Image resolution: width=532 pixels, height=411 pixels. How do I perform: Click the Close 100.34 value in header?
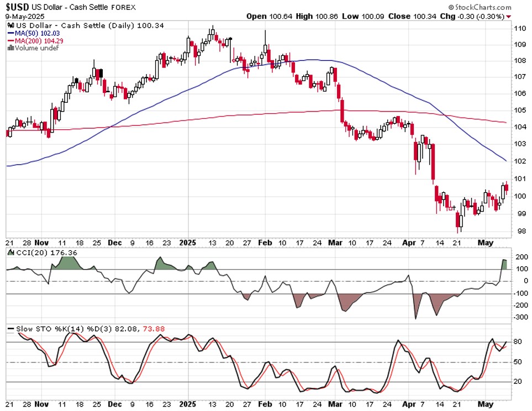tap(412, 16)
